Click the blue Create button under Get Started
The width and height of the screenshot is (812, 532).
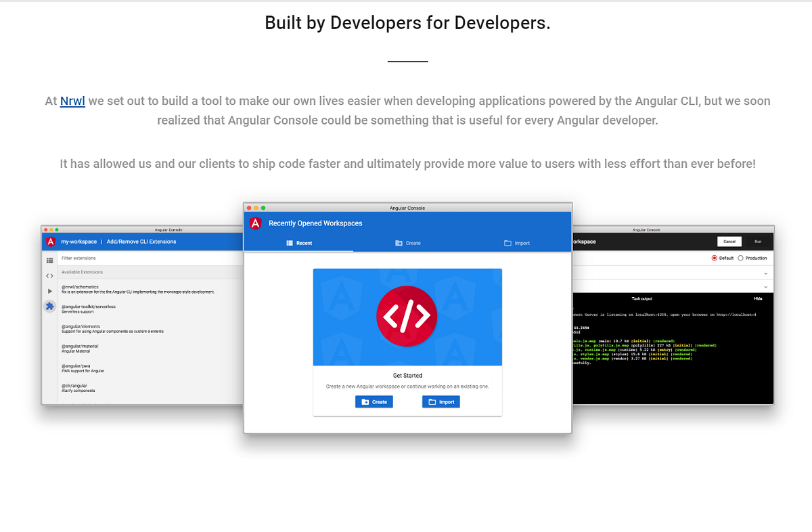pos(374,402)
